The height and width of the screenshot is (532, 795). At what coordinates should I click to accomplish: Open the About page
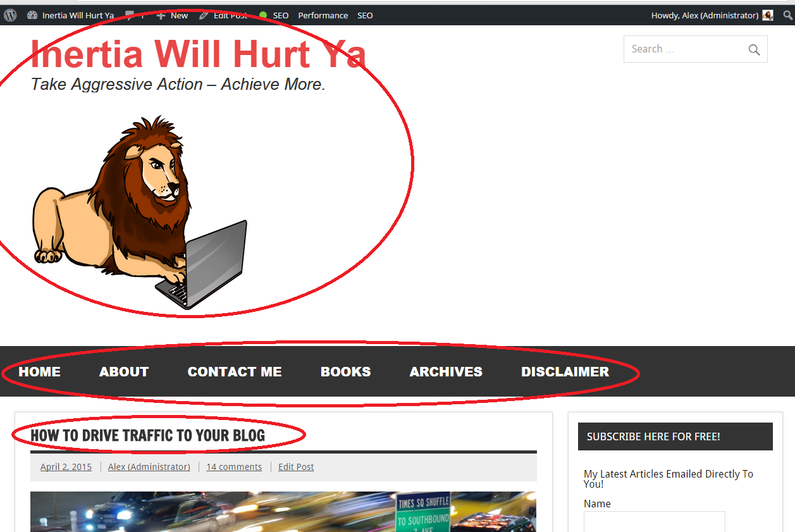coord(124,372)
